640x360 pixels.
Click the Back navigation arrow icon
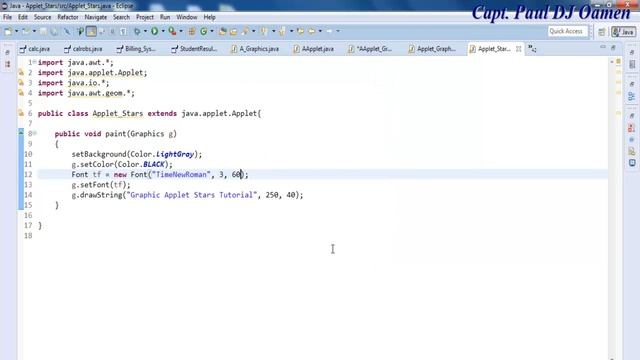312,31
